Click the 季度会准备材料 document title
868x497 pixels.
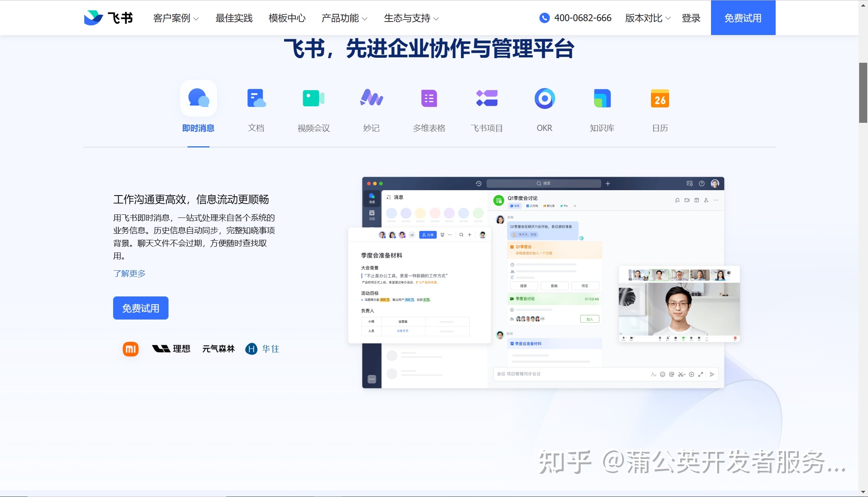[382, 255]
